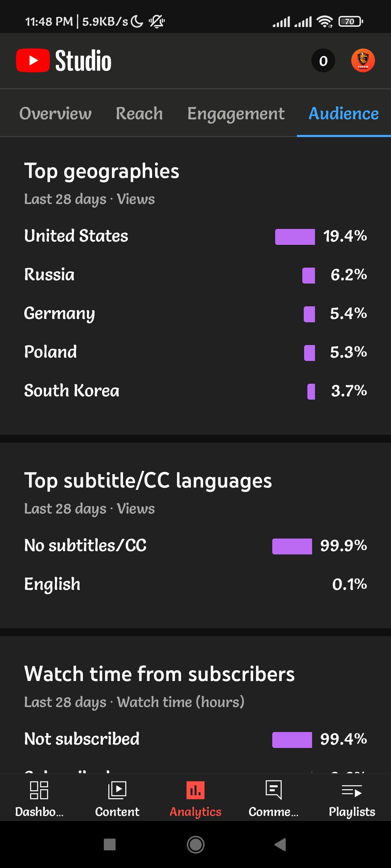The width and height of the screenshot is (391, 868).
Task: Switch to the Engagement tab
Action: (236, 114)
